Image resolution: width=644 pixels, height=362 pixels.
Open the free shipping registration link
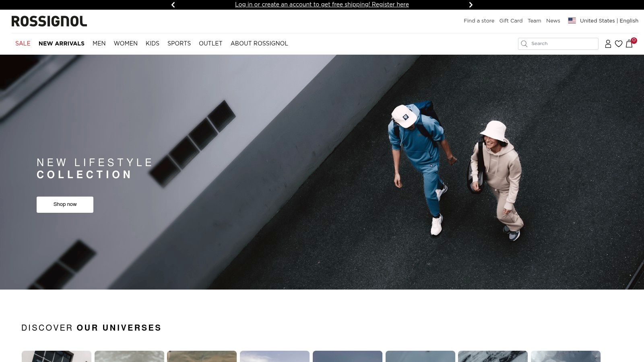(x=322, y=4)
